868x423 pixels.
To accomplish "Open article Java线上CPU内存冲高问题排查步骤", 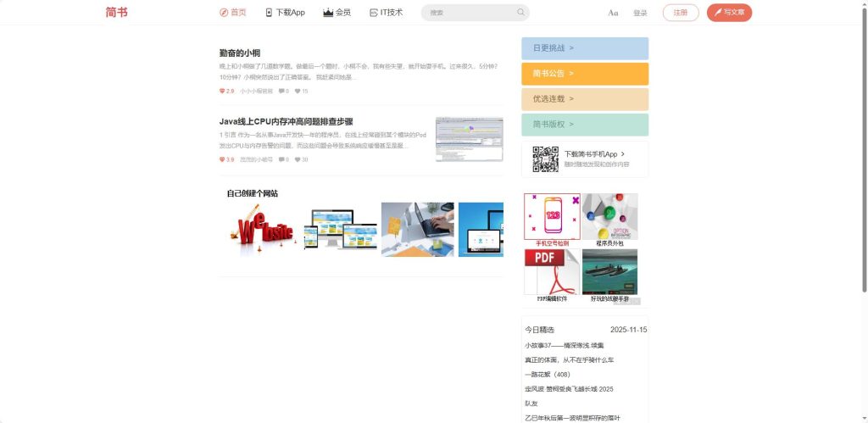I will coord(287,122).
